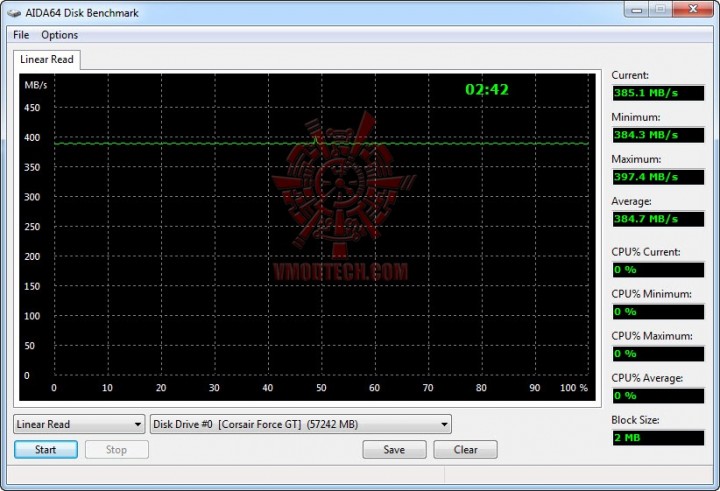Click the Block Size 2 MB field
The image size is (720, 491).
pos(658,438)
